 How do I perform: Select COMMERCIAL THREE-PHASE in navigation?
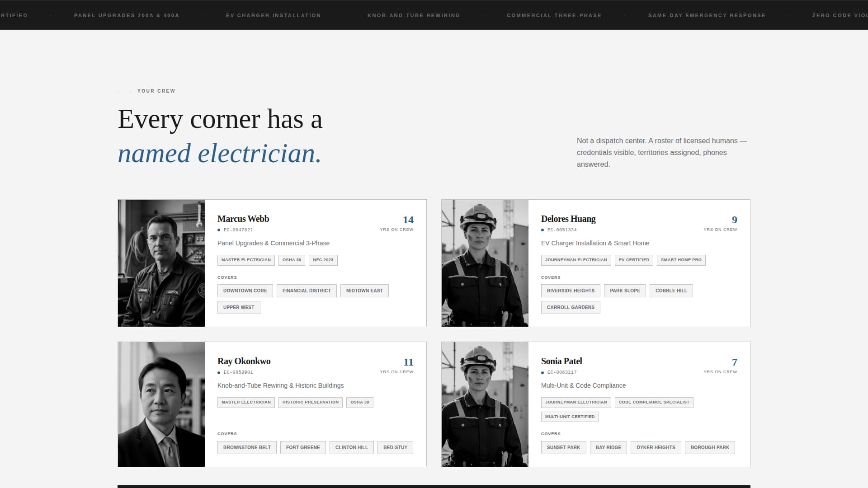tap(554, 15)
